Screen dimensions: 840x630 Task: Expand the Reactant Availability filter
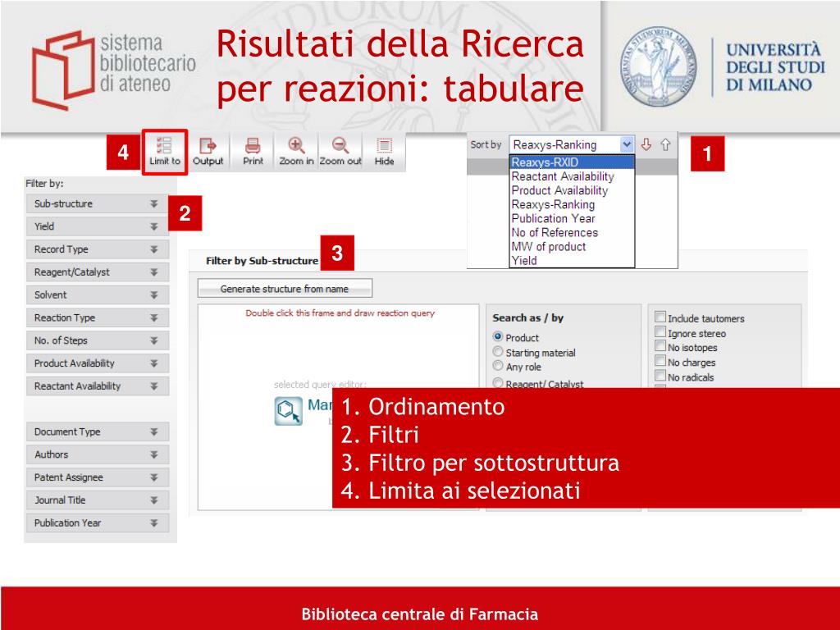(98, 386)
